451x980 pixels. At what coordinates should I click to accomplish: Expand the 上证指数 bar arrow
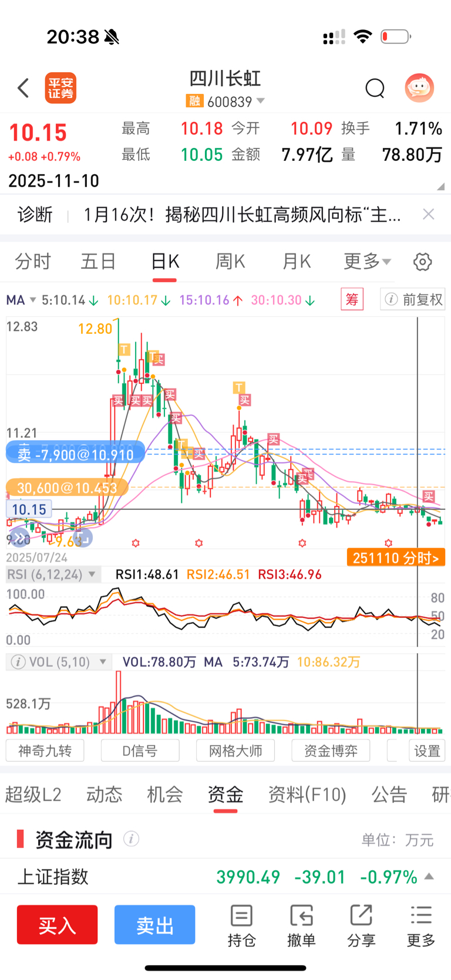(429, 876)
